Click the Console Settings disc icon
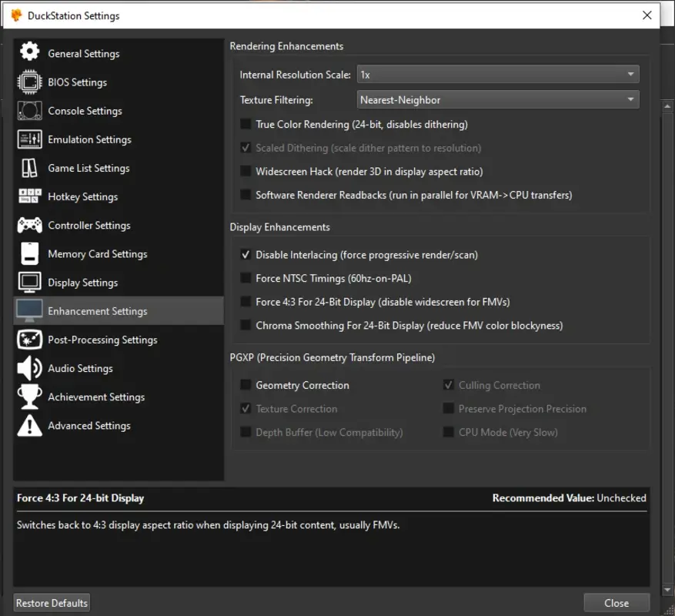The image size is (675, 616). pyautogui.click(x=29, y=110)
